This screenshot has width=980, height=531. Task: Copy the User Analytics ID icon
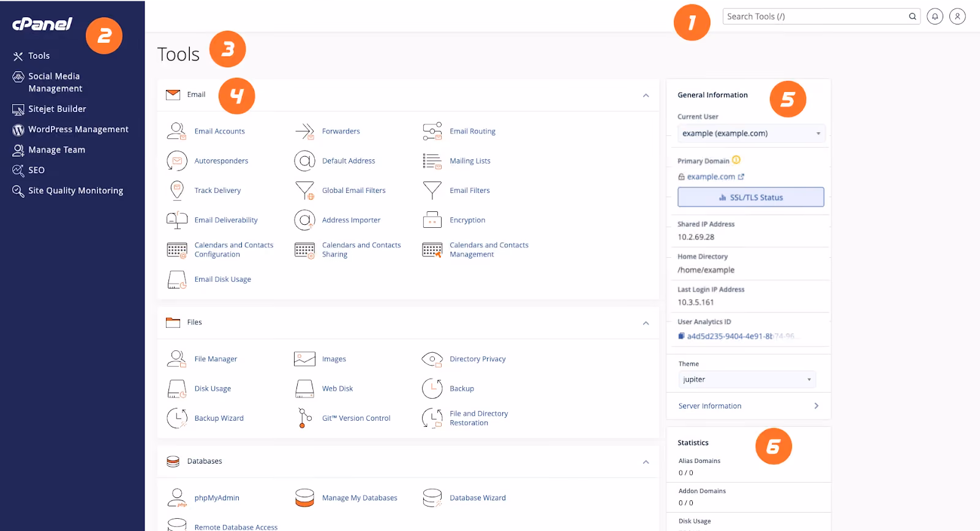[x=681, y=336]
